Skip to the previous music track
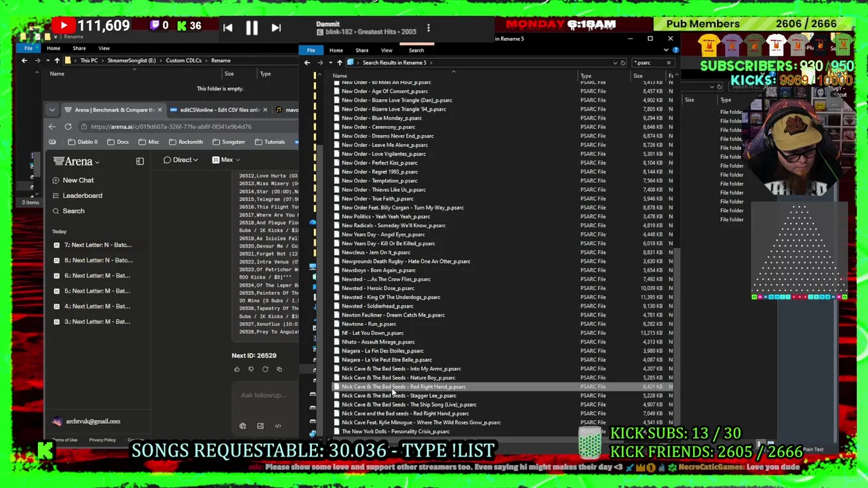 click(x=228, y=28)
